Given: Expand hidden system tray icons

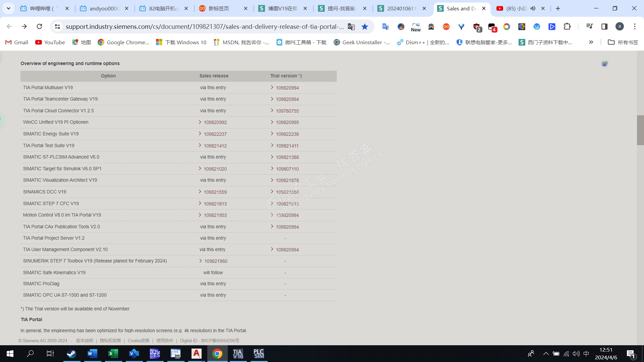Looking at the screenshot, I should [546, 354].
